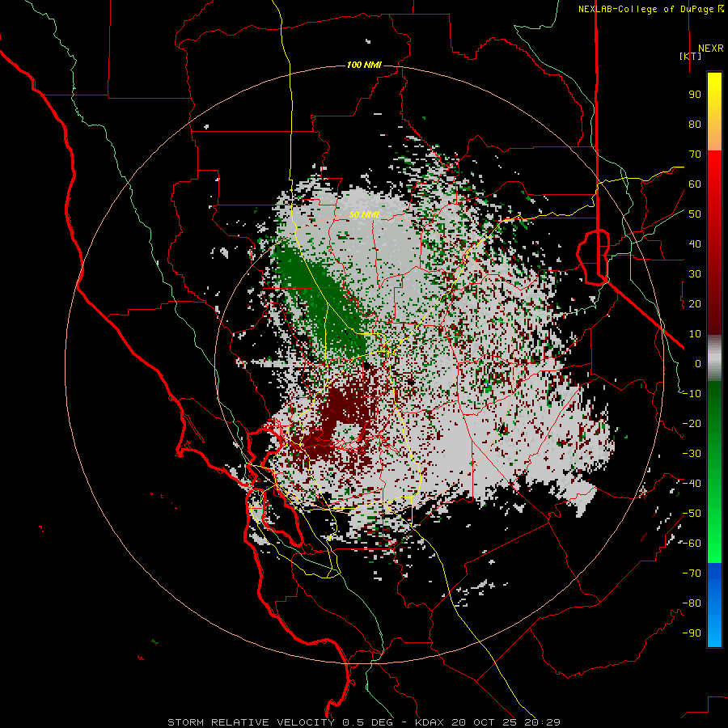Click the -80 value on the velocity scale
728x728 pixels.
692,603
